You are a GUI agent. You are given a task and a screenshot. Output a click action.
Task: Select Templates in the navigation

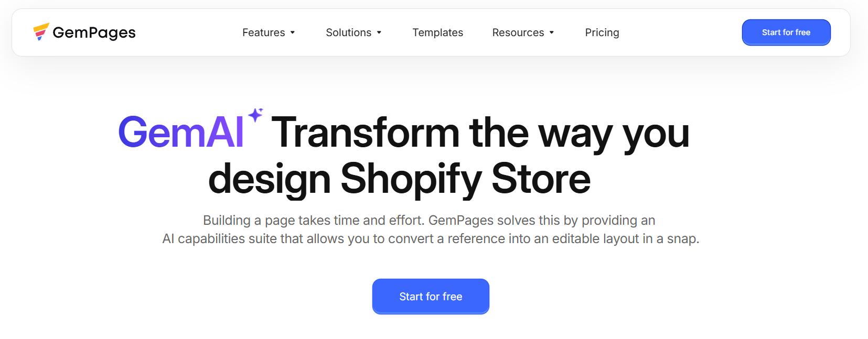point(438,32)
